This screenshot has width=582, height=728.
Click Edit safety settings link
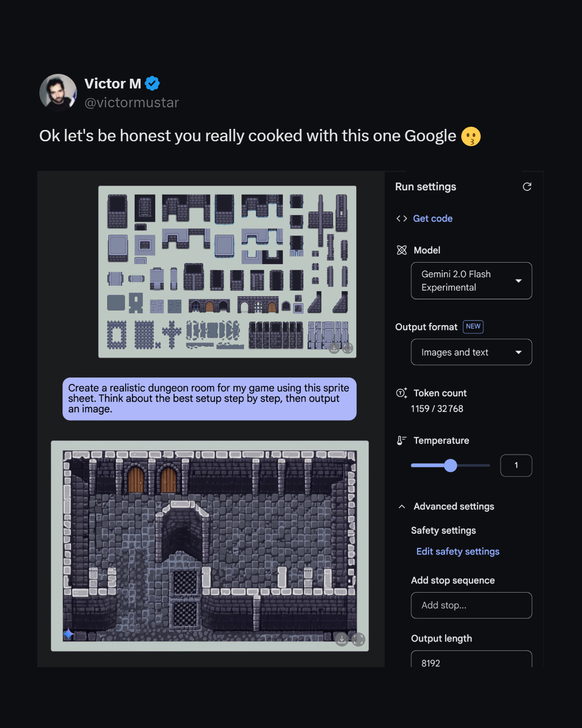(x=458, y=551)
